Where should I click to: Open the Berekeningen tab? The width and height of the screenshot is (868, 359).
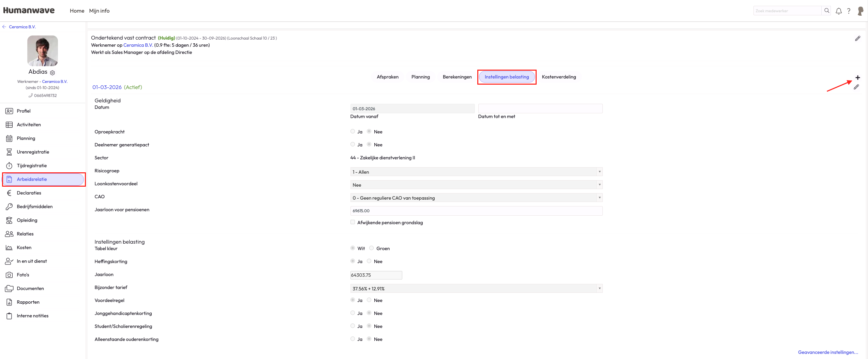457,77
